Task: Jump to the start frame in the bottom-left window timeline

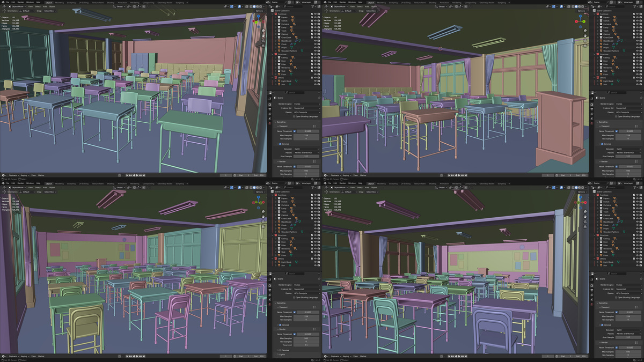Action: click(x=127, y=356)
